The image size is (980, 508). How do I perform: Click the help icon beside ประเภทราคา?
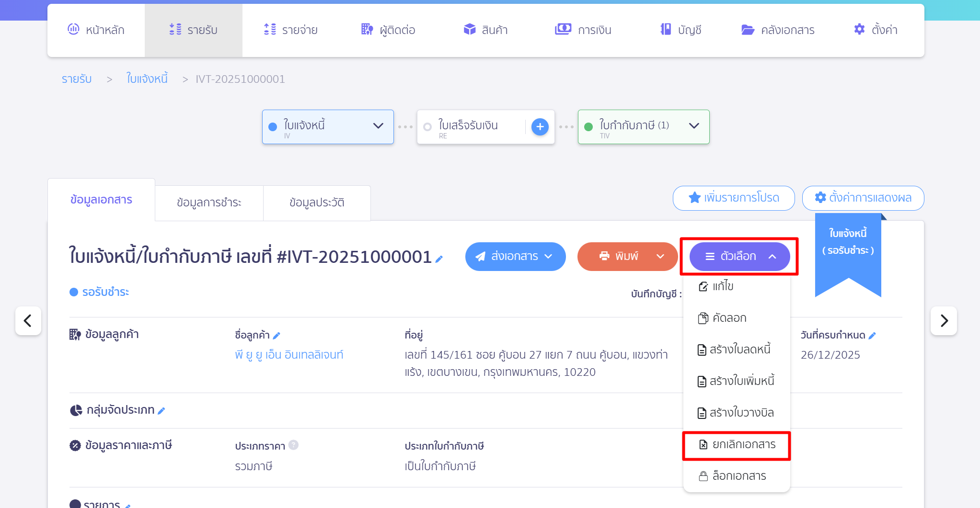click(294, 445)
